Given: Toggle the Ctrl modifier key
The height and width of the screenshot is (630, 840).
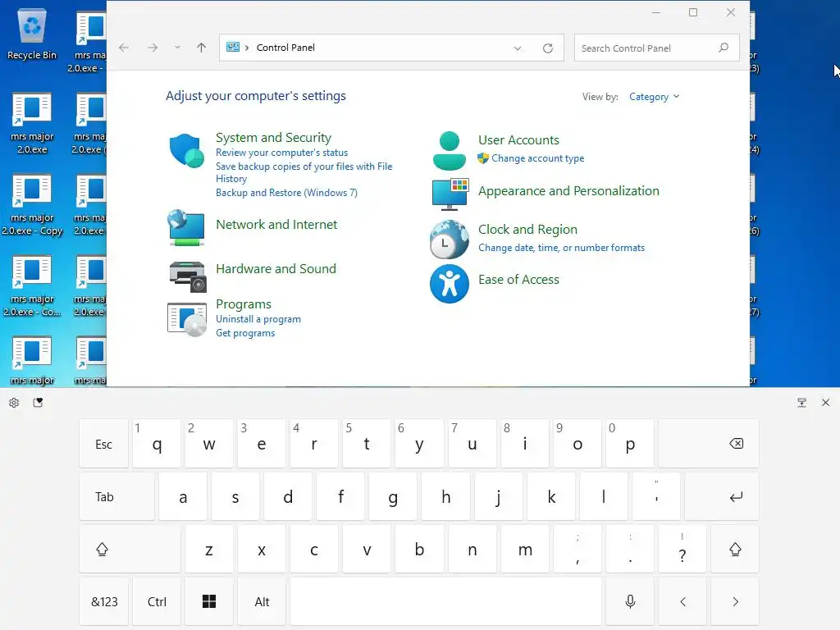Looking at the screenshot, I should click(157, 601).
